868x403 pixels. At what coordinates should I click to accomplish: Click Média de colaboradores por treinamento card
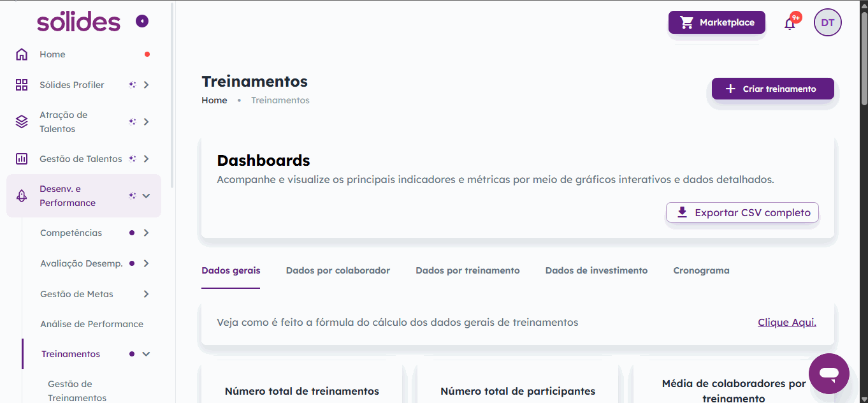tap(734, 385)
